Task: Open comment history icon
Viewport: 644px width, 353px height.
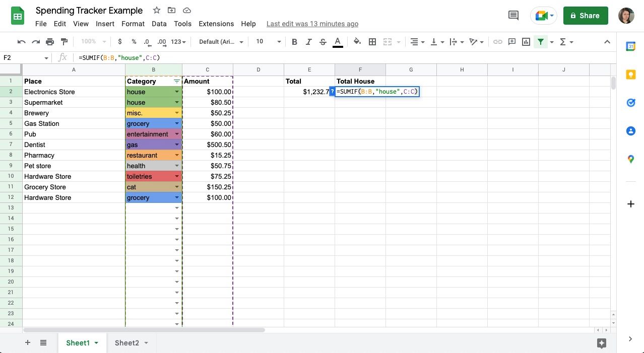Action: [513, 16]
